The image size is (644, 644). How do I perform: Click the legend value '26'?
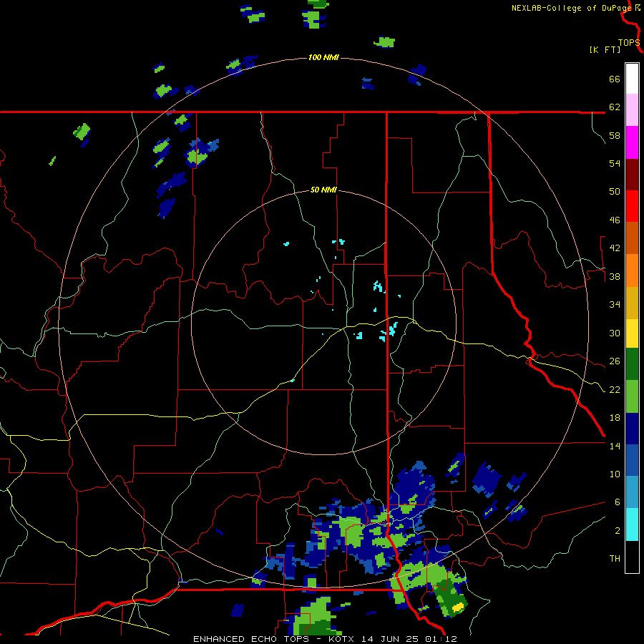(x=615, y=361)
